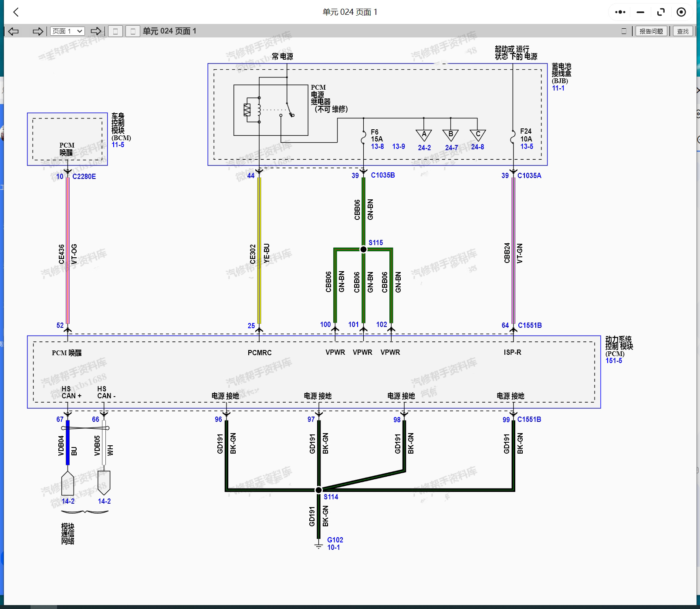The image size is (700, 609).
Task: Click the right arrow before page dropdown
Action: coord(38,31)
